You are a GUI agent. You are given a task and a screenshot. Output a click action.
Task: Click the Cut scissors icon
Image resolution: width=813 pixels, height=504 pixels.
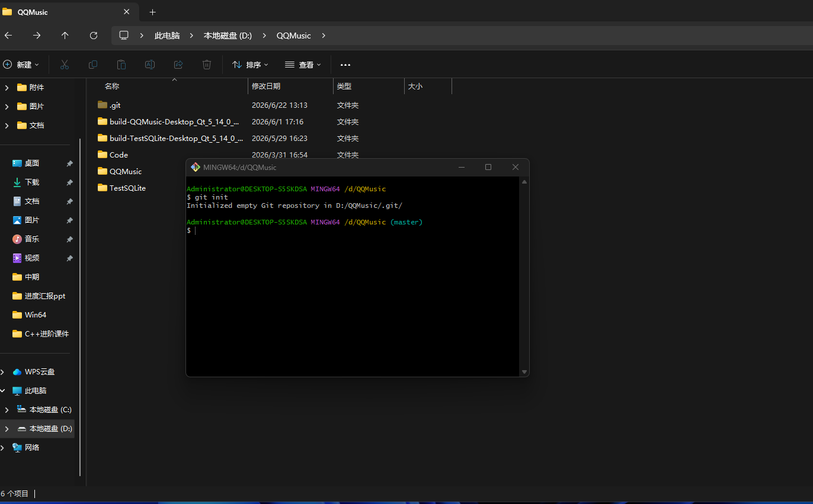click(65, 65)
